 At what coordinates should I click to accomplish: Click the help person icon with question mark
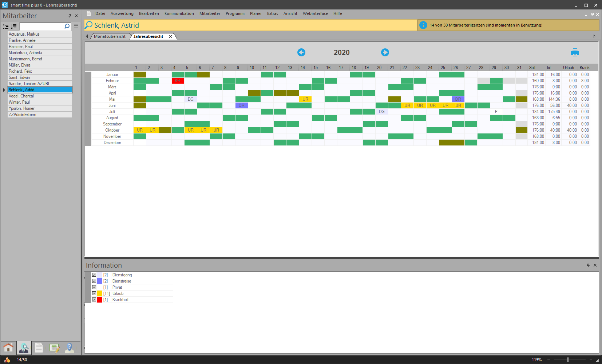[x=69, y=348]
